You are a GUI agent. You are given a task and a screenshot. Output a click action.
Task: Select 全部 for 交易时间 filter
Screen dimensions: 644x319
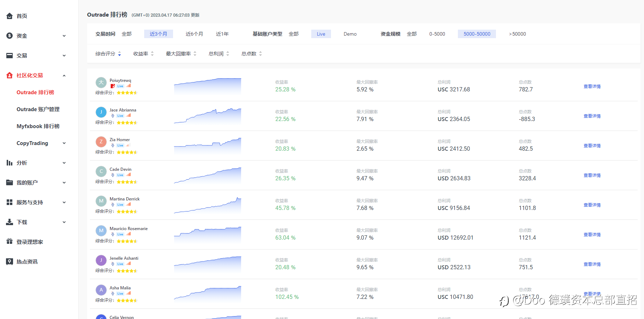tap(127, 34)
